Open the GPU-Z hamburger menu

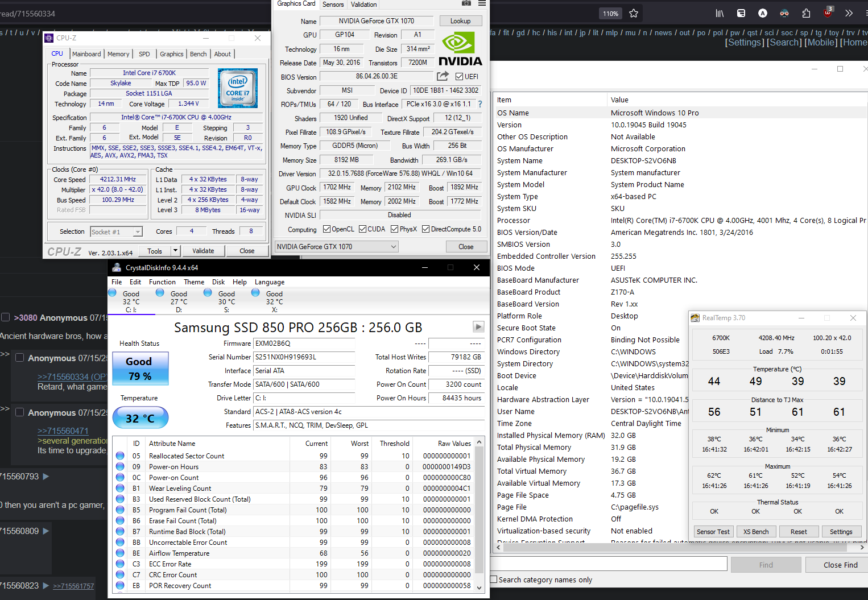click(x=482, y=3)
